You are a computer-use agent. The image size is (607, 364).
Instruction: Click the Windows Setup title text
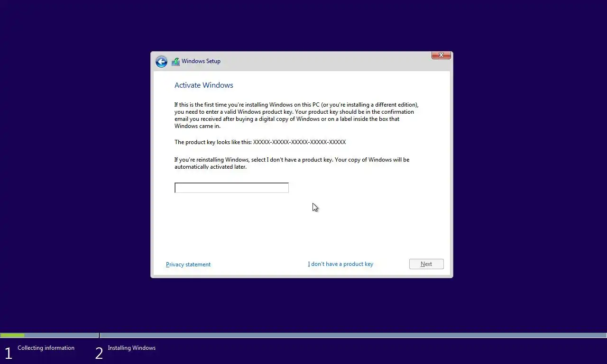click(201, 61)
